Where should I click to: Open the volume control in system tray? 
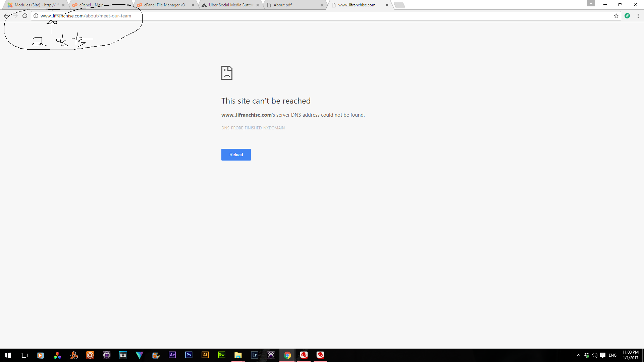(594, 355)
